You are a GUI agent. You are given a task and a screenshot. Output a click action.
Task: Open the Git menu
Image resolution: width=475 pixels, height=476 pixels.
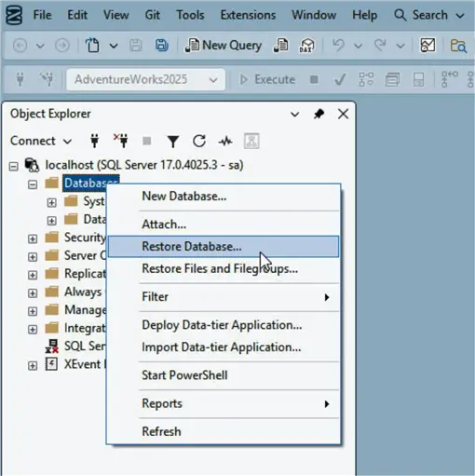pyautogui.click(x=153, y=15)
